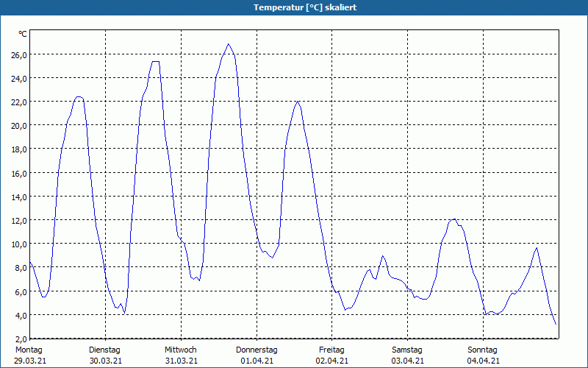Click the °C unit label
Viewport: 588px width, 368px height.
pos(23,34)
